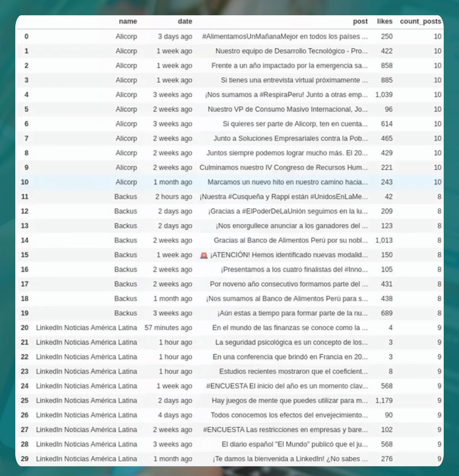459x476 pixels.
Task: Select post '¡ATENCIÓN! Hemos identificado nuevas modalid...'
Action: coord(289,255)
